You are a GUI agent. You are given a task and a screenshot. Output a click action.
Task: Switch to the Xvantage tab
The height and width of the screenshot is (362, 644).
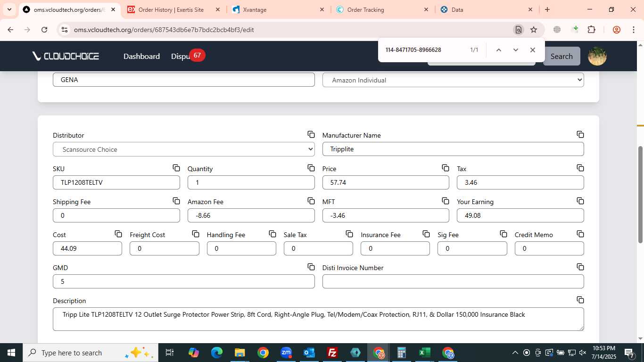(x=278, y=9)
